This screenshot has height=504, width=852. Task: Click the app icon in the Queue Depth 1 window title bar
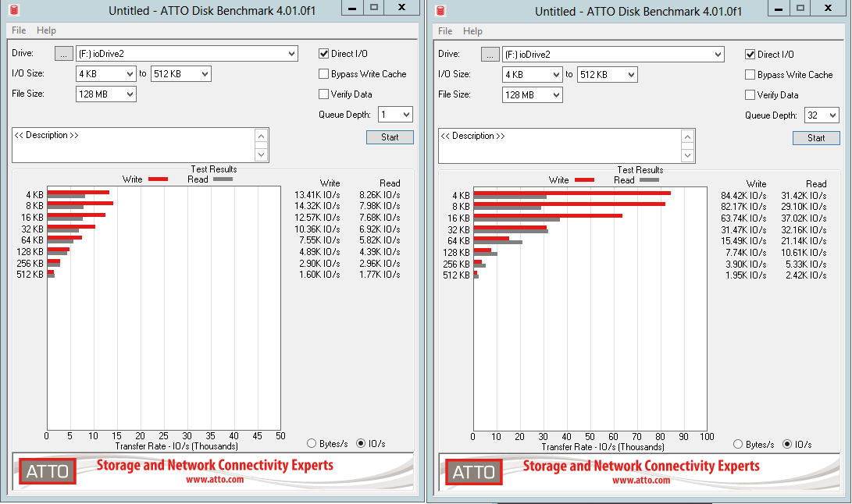click(14, 10)
